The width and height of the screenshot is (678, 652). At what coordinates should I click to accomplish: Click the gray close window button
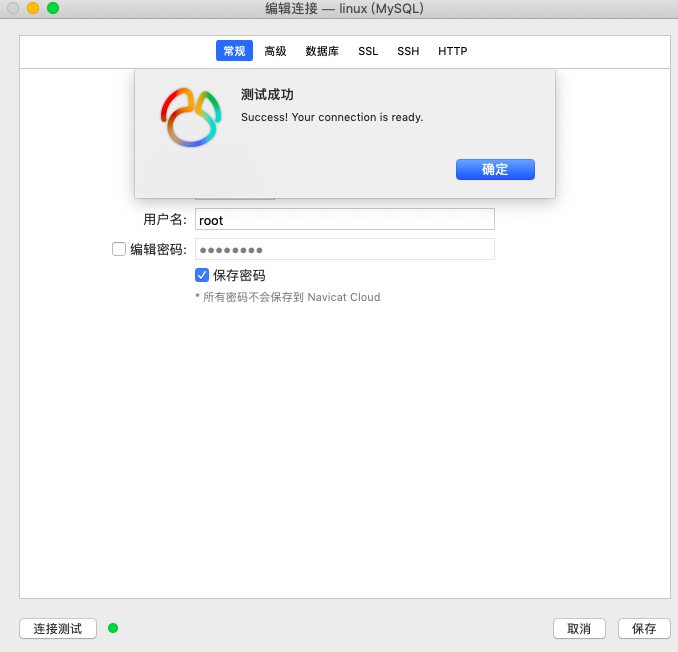coord(13,8)
